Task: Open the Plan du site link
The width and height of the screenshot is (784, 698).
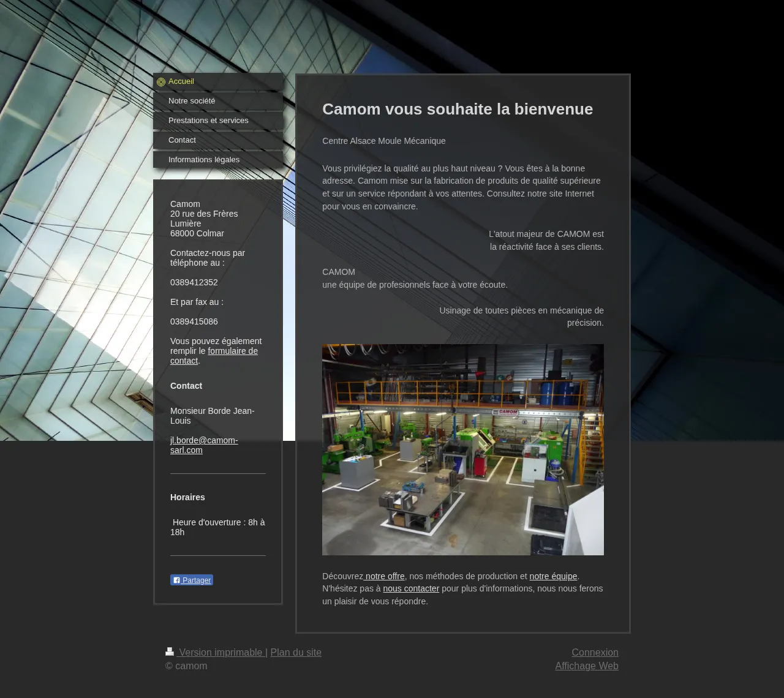Action: tap(296, 653)
